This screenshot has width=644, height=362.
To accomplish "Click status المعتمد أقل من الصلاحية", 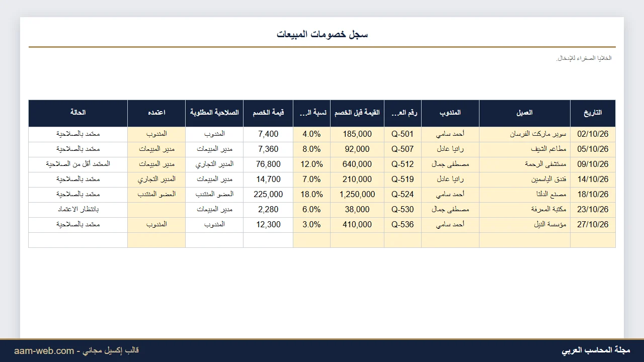I will tap(78, 164).
